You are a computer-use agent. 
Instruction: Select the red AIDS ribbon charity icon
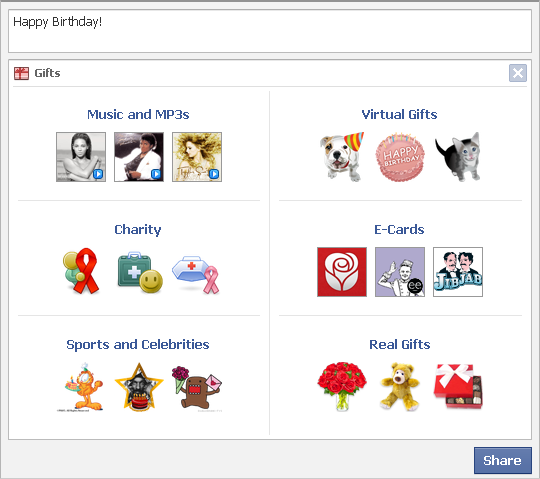tap(81, 271)
